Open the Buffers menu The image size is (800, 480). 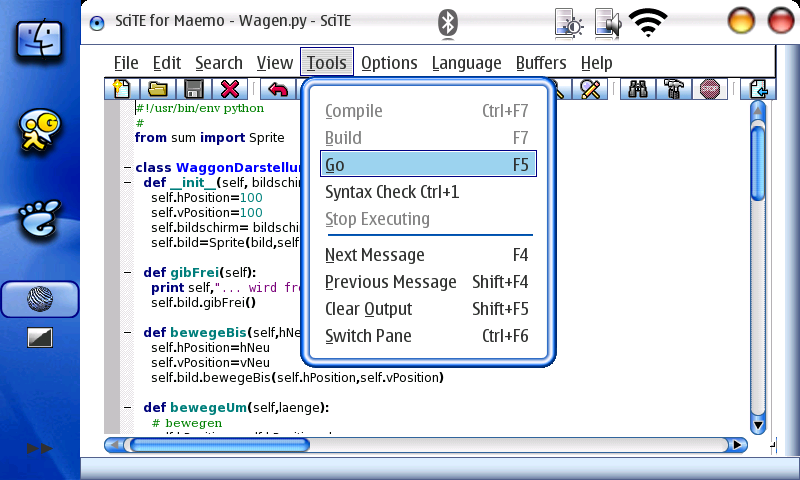pyautogui.click(x=541, y=63)
